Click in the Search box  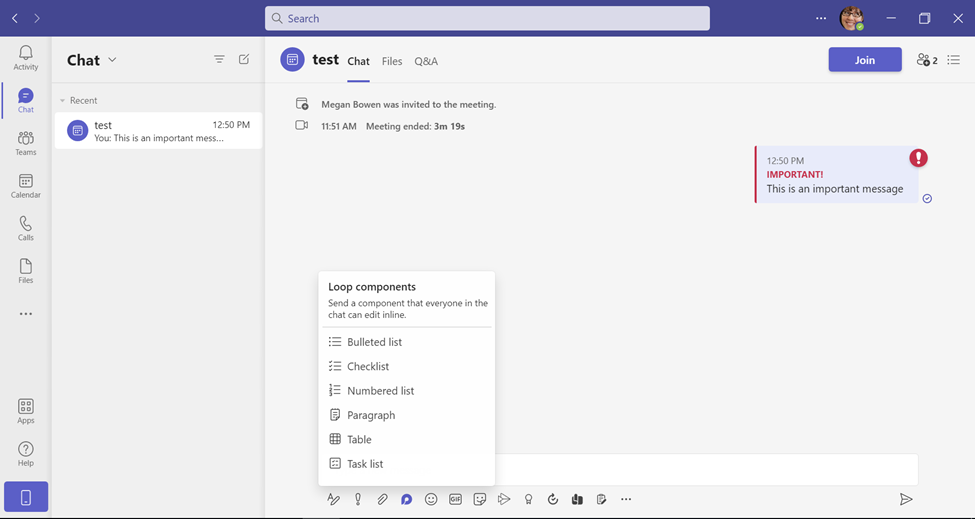[487, 19]
